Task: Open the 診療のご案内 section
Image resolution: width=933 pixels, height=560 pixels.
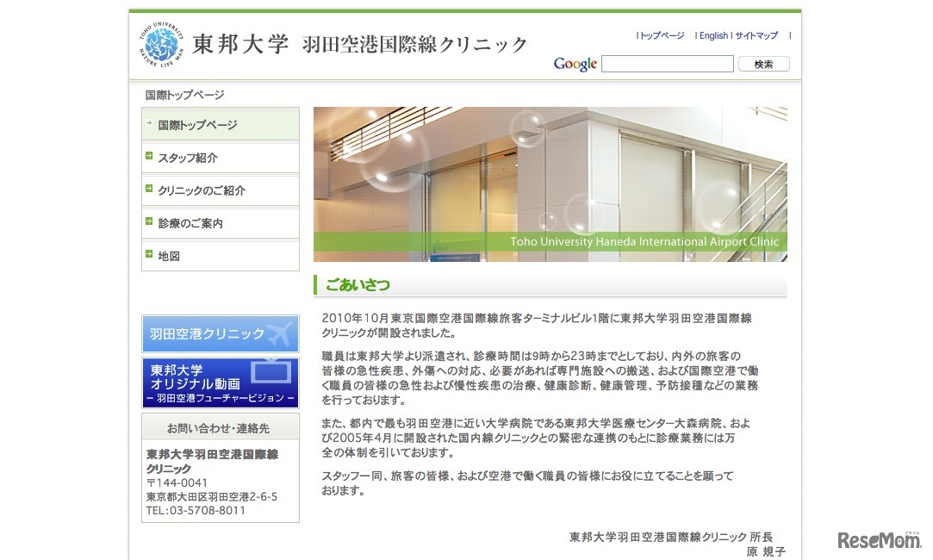Action: click(188, 222)
